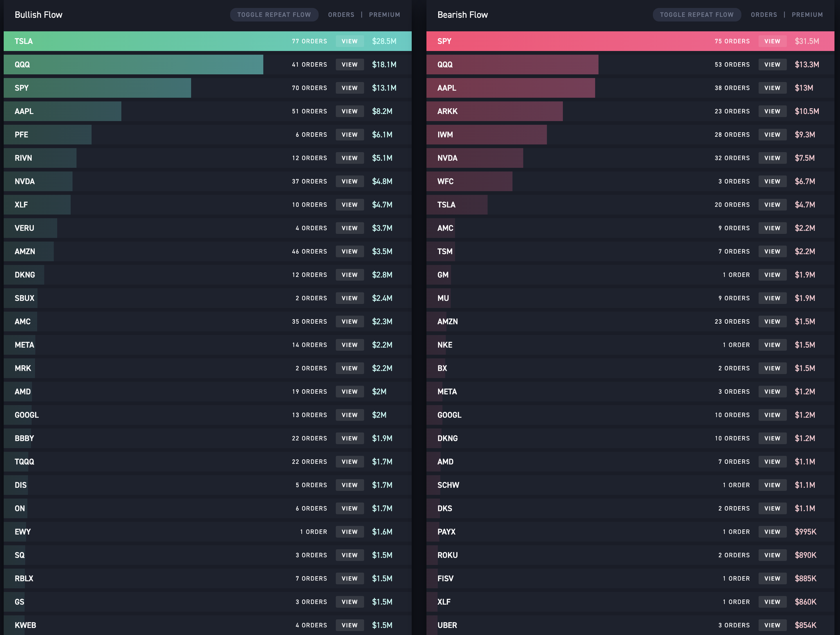Select bearish NVDA ticker row
Image resolution: width=840 pixels, height=635 pixels.
point(475,158)
